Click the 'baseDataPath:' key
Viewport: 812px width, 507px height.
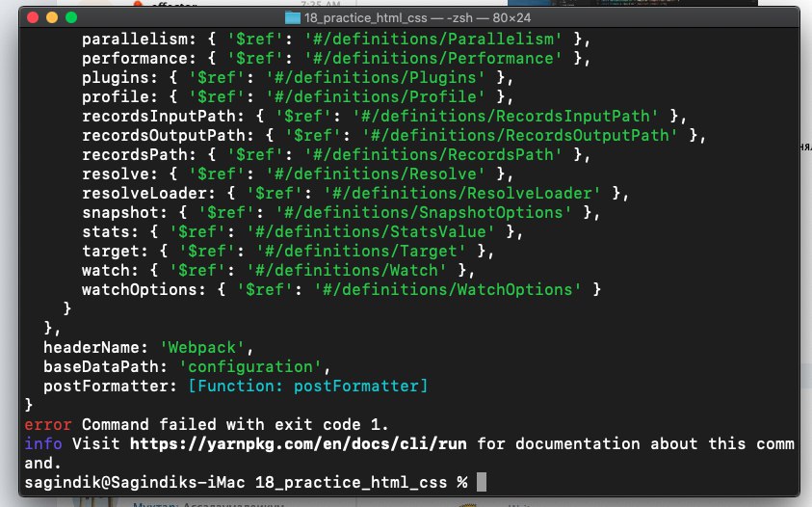tap(106, 367)
